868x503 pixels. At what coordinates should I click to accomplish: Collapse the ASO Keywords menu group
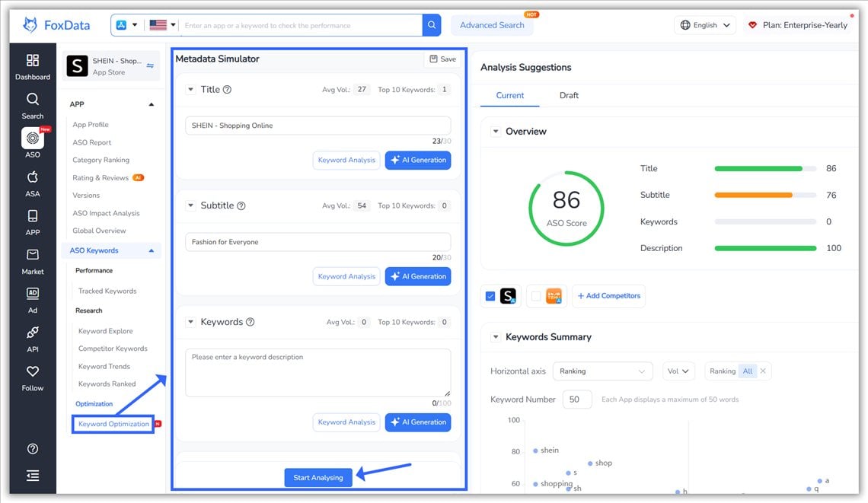pyautogui.click(x=151, y=250)
